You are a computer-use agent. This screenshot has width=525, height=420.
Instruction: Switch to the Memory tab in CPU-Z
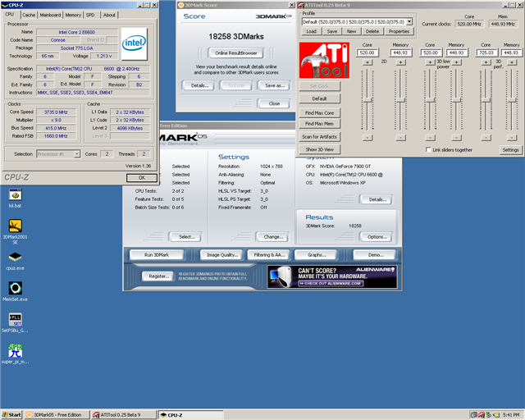point(73,15)
